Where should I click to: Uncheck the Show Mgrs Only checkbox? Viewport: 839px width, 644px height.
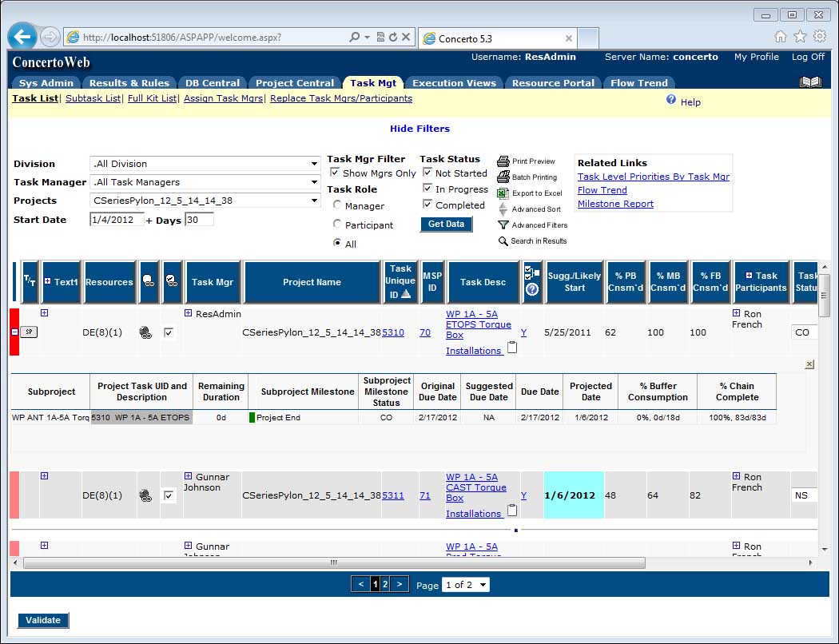coord(335,173)
